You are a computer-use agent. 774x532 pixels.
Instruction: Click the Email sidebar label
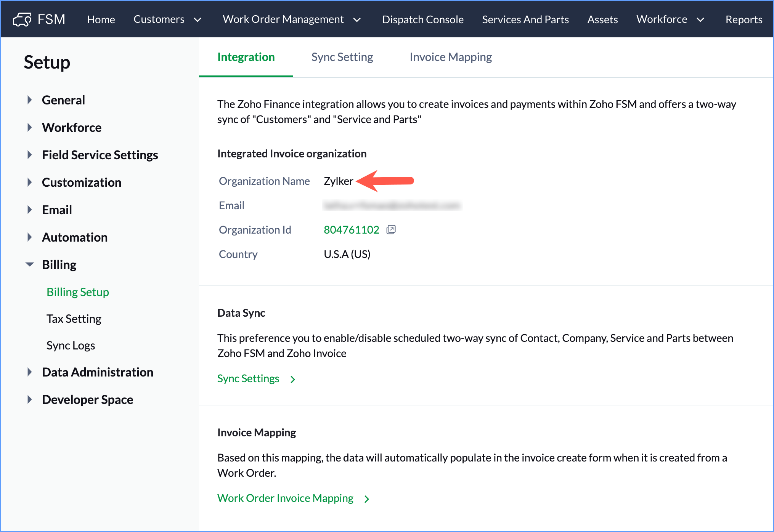click(57, 210)
